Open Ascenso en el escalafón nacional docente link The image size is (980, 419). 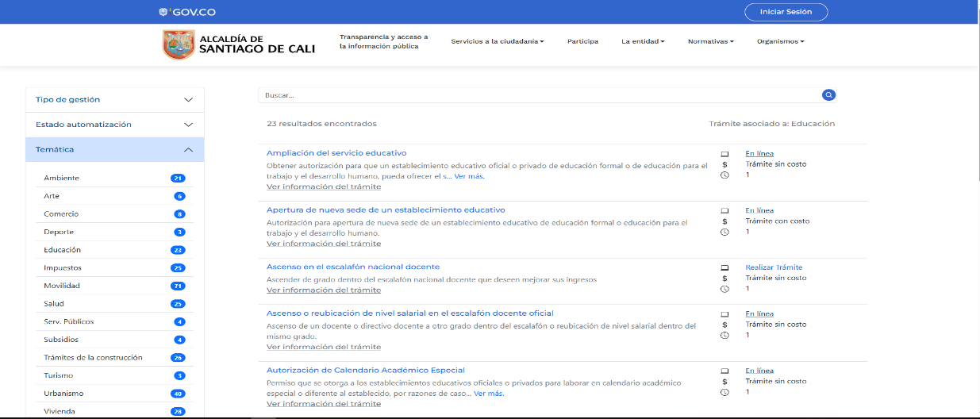(353, 267)
